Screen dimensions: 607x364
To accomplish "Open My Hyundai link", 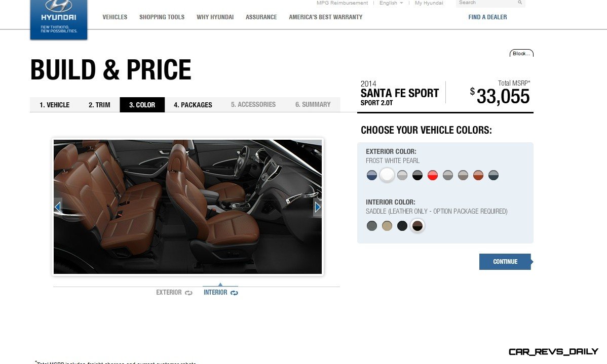I will tap(429, 3).
